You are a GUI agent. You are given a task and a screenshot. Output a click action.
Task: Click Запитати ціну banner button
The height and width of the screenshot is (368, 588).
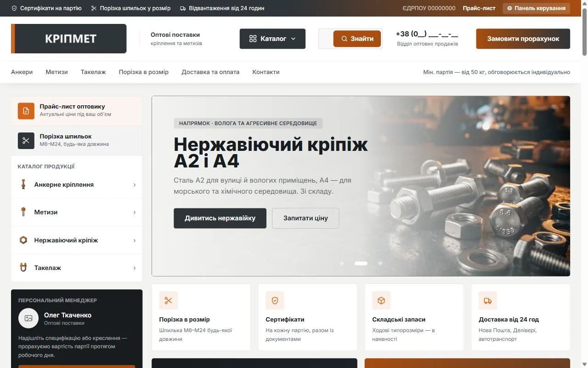(305, 218)
